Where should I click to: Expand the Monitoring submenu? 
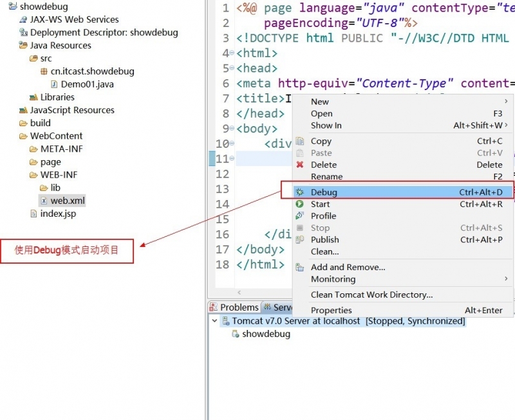click(x=506, y=279)
